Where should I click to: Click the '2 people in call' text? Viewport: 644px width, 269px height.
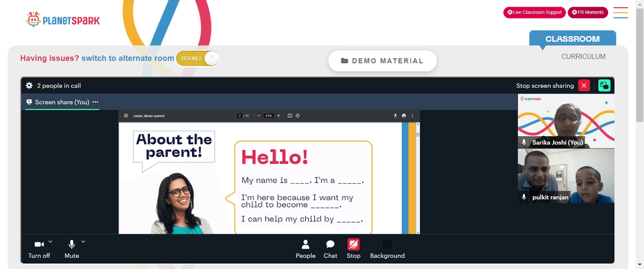click(x=59, y=86)
